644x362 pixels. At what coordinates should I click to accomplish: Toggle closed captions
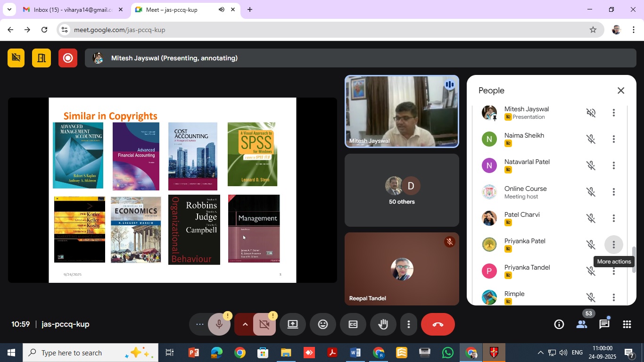click(x=353, y=324)
